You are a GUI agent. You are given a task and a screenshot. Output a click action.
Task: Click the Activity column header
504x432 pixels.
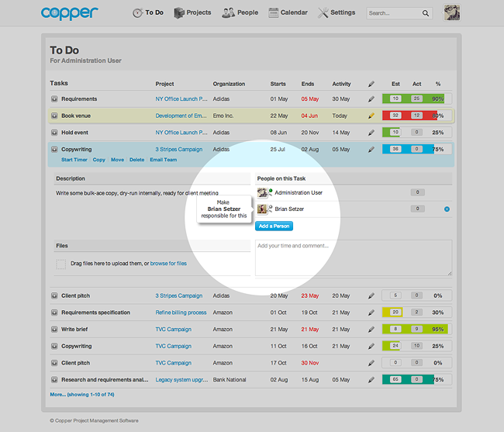click(341, 84)
